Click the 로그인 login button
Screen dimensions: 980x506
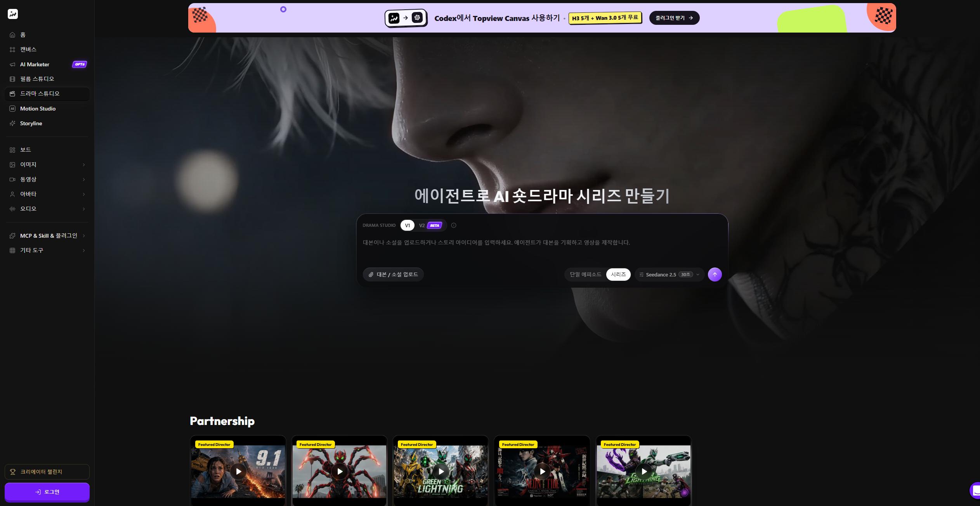[47, 492]
